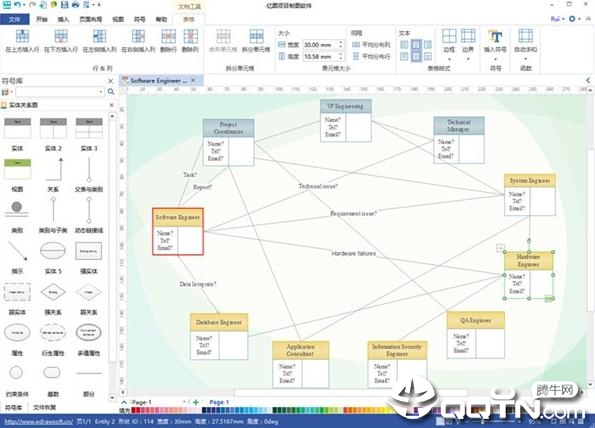This screenshot has width=595, height=428.
Task: Click the search magnifier in symbol library
Action: click(111, 91)
